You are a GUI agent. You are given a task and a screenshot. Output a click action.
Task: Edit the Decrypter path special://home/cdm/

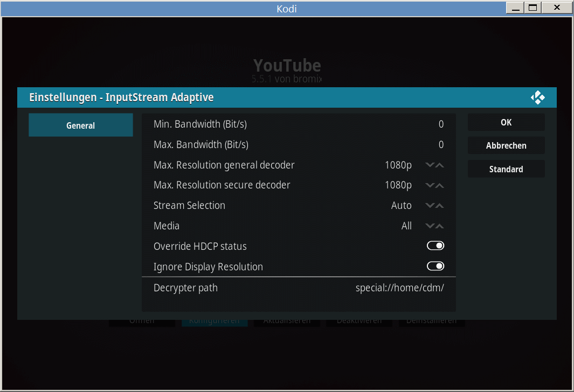click(299, 288)
